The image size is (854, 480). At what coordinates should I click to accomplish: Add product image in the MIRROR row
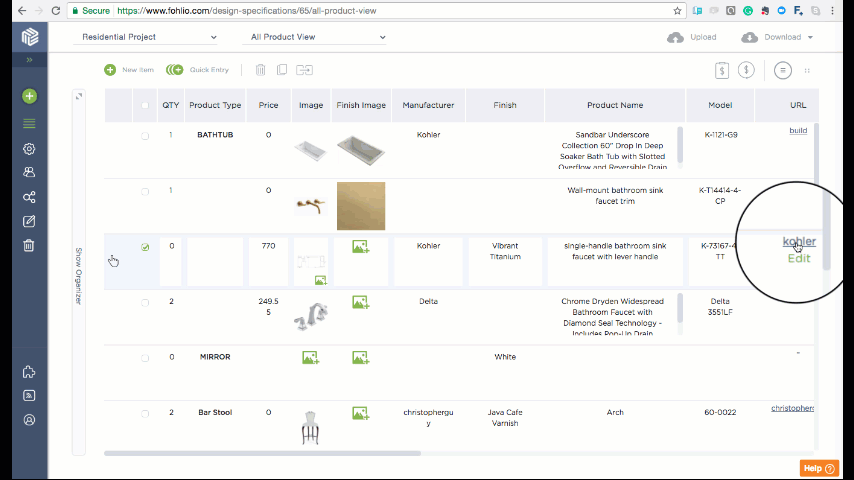pos(310,358)
